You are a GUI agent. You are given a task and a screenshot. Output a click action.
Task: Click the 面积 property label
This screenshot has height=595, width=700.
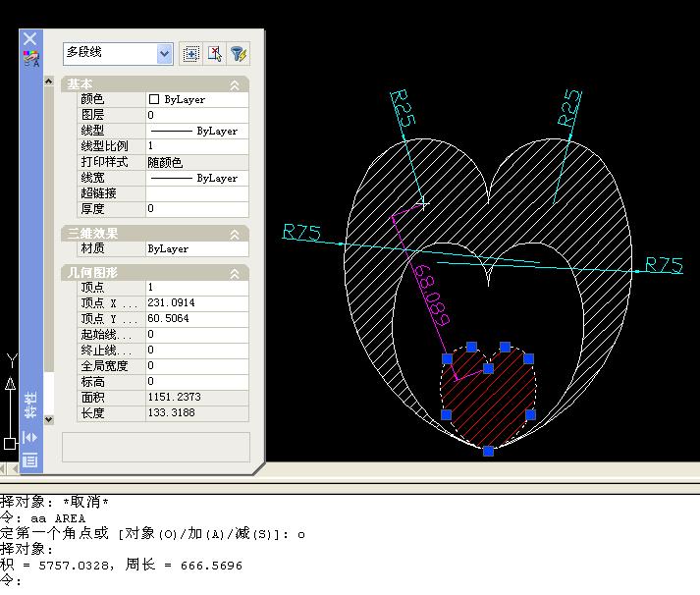point(92,397)
